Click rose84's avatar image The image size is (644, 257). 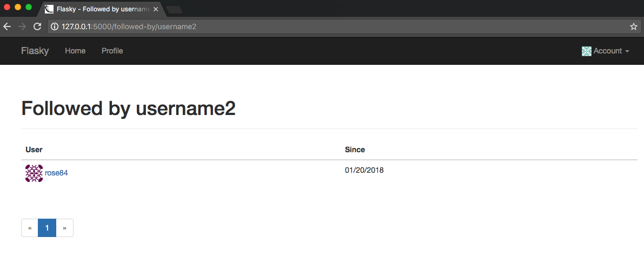point(34,173)
